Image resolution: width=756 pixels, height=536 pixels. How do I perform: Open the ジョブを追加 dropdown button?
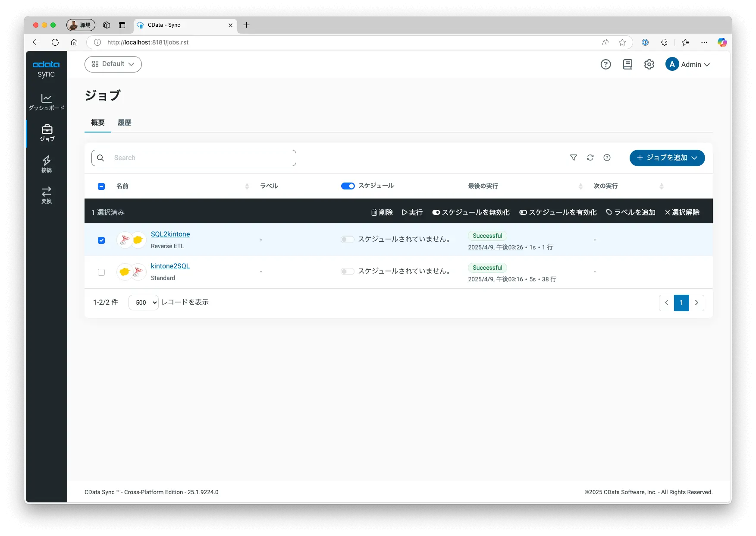667,158
